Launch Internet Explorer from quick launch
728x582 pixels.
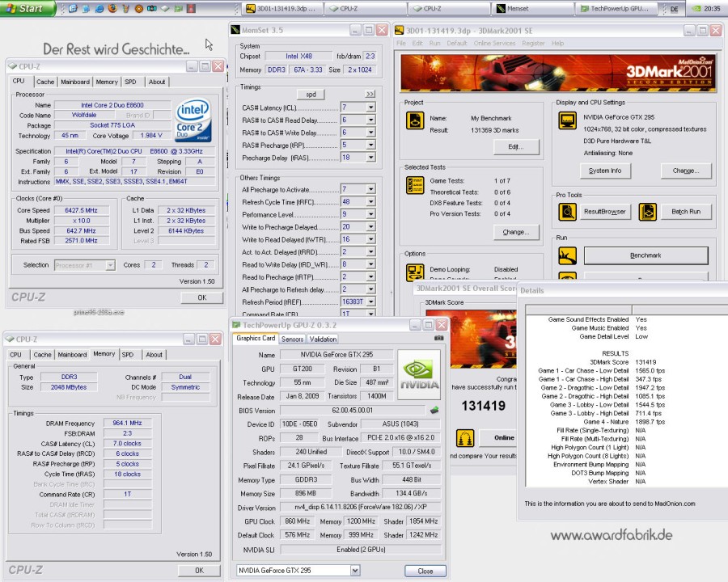coord(99,8)
